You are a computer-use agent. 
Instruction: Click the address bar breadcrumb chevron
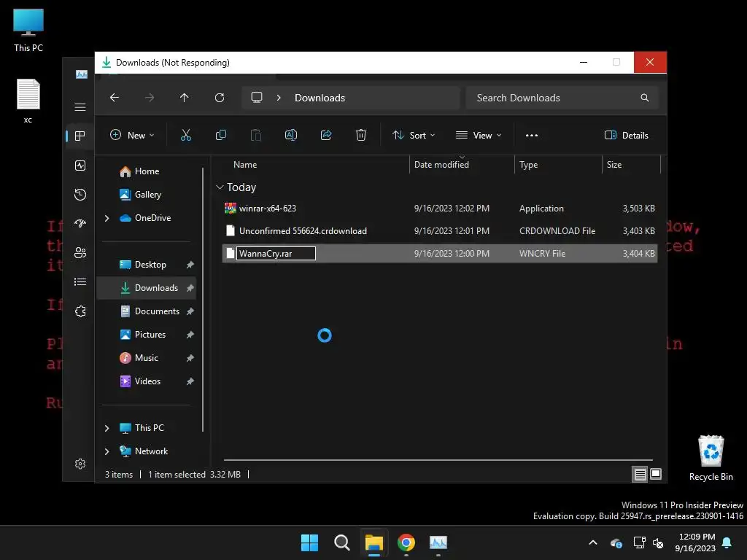pyautogui.click(x=279, y=98)
